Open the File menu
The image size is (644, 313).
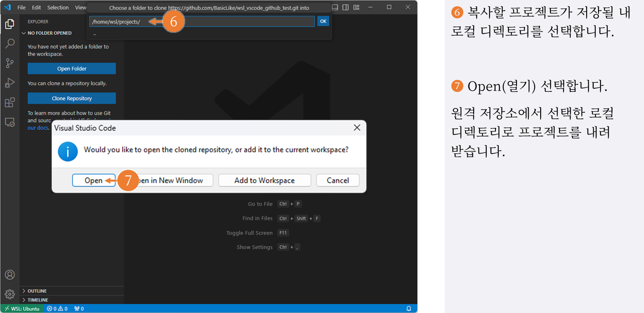click(21, 8)
